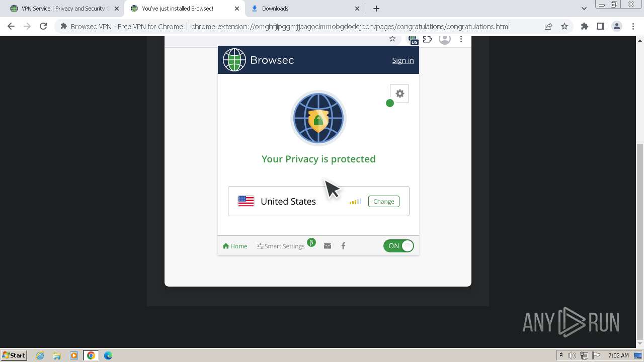The image size is (644, 362).
Task: Open Browsec settings gear icon
Action: (399, 94)
